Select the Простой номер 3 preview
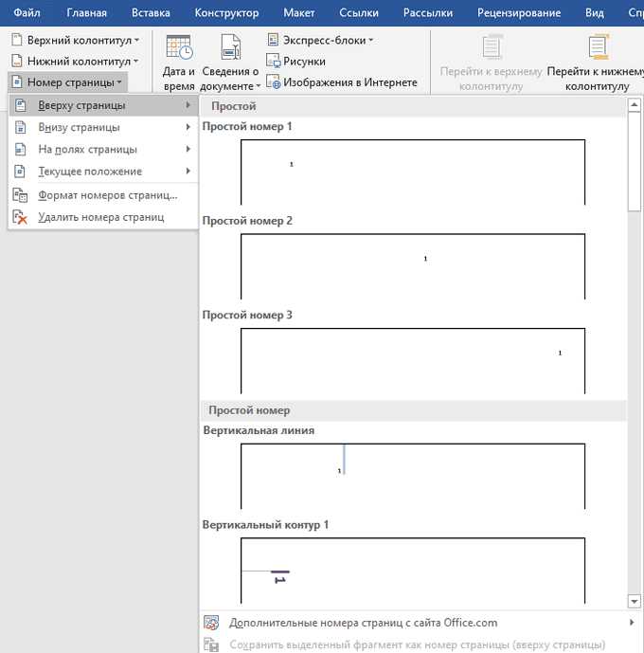The height and width of the screenshot is (653, 644). [x=413, y=361]
